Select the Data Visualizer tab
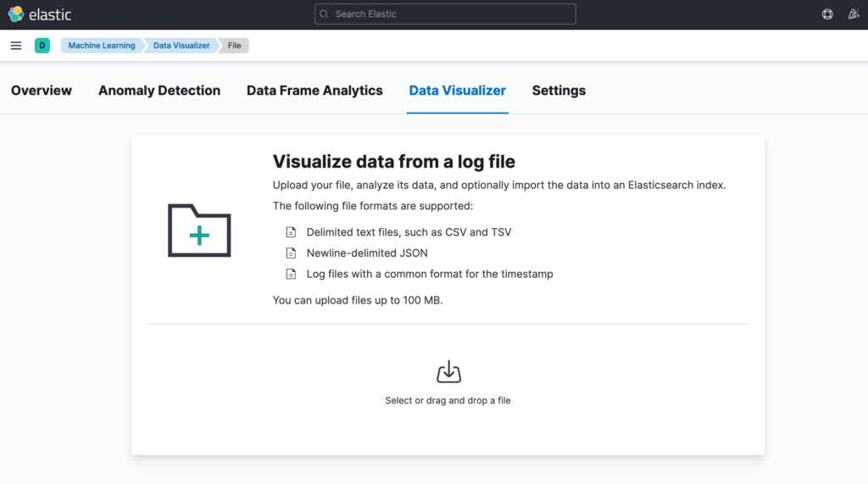The width and height of the screenshot is (868, 484). click(457, 90)
